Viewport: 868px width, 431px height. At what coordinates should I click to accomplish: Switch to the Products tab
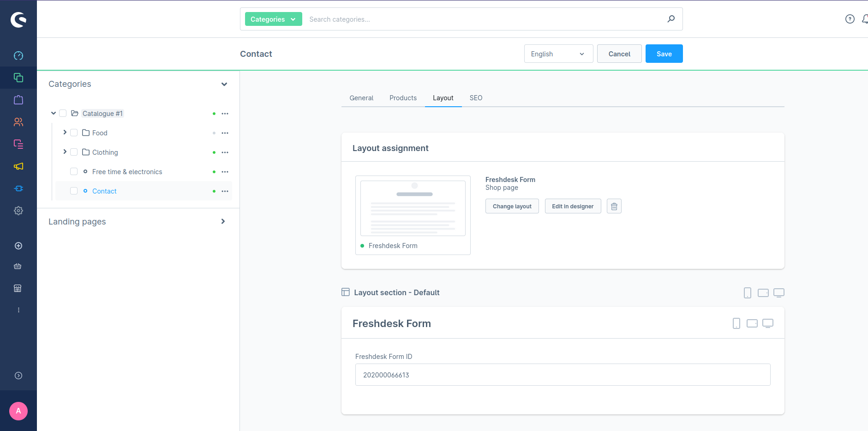pyautogui.click(x=403, y=98)
